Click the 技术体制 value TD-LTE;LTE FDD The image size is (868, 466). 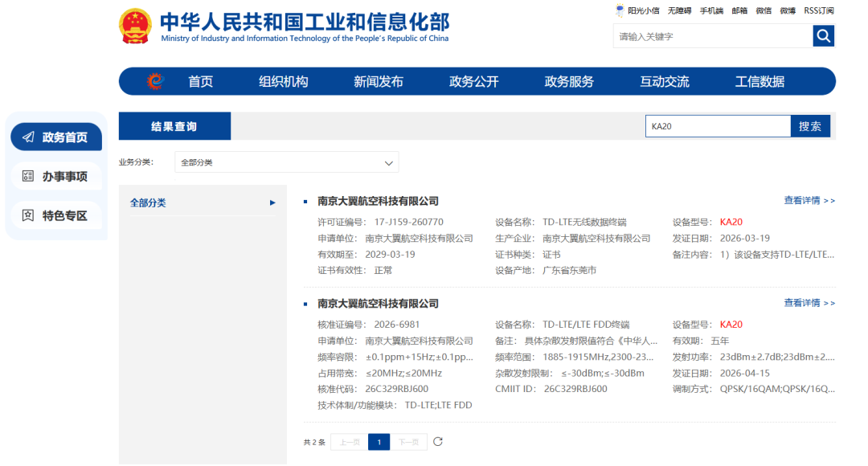tap(438, 405)
